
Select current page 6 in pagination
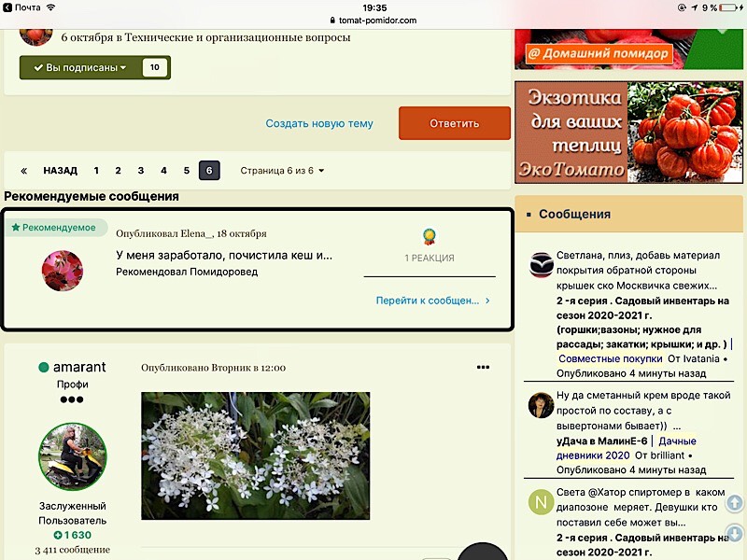point(209,171)
